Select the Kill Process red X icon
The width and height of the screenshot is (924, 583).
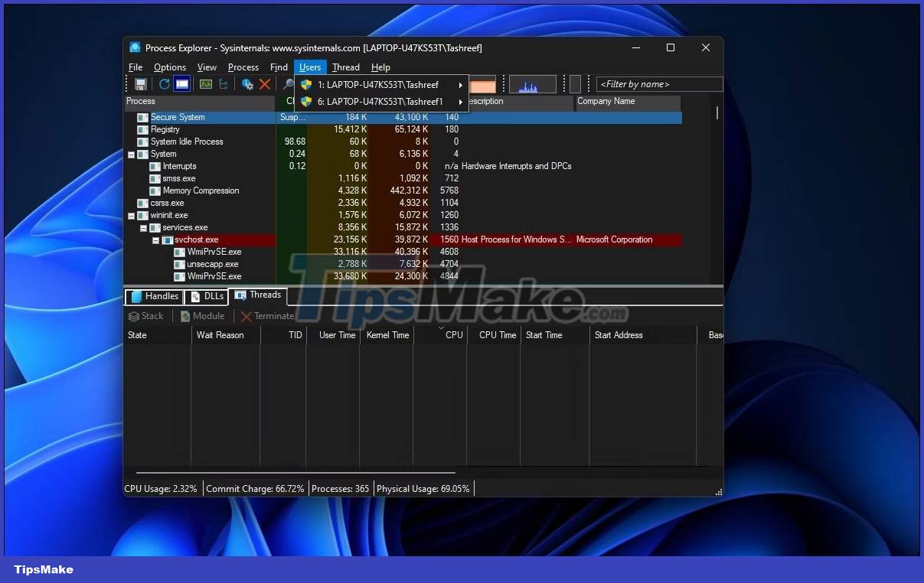265,84
